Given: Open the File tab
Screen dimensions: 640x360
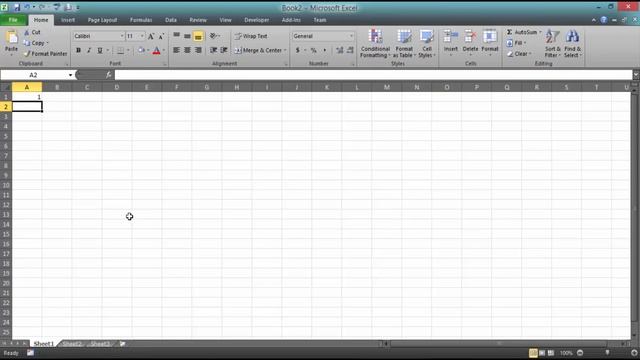Looking at the screenshot, I should [x=13, y=20].
